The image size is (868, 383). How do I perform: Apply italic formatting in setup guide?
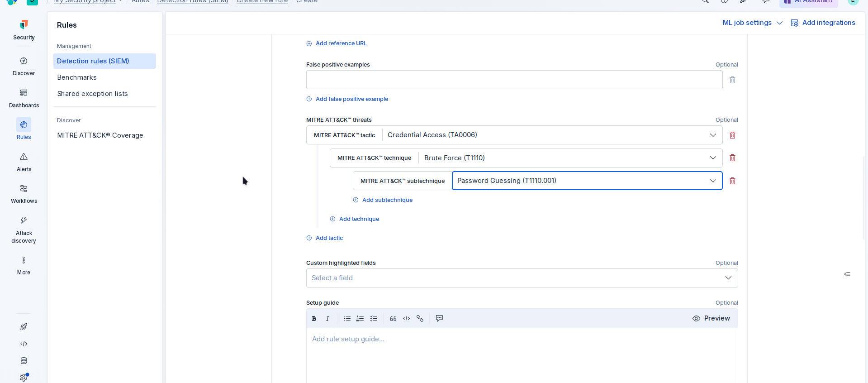point(327,319)
